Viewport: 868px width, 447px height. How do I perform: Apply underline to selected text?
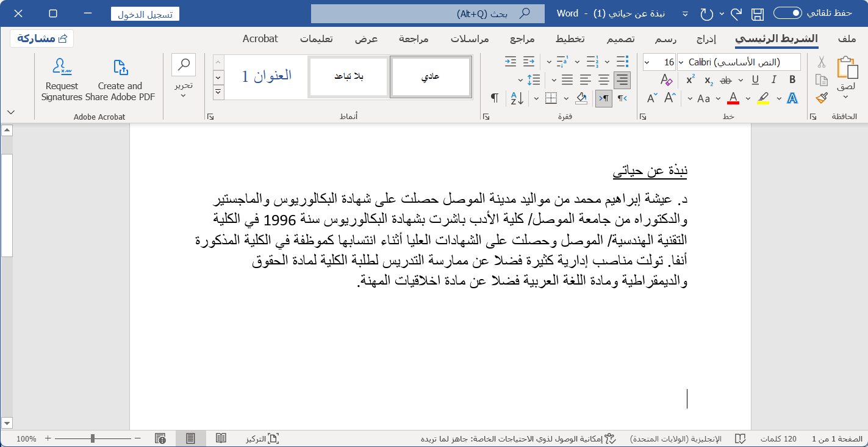756,79
